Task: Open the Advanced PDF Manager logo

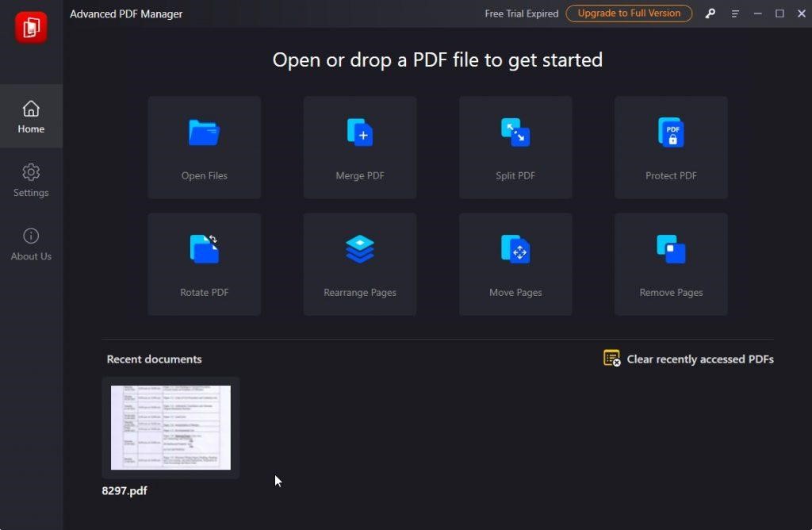Action: pos(31,27)
